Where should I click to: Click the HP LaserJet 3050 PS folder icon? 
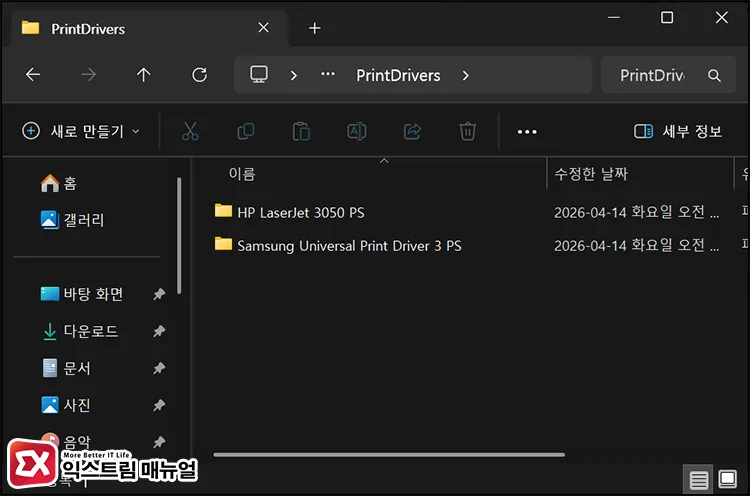coord(223,210)
